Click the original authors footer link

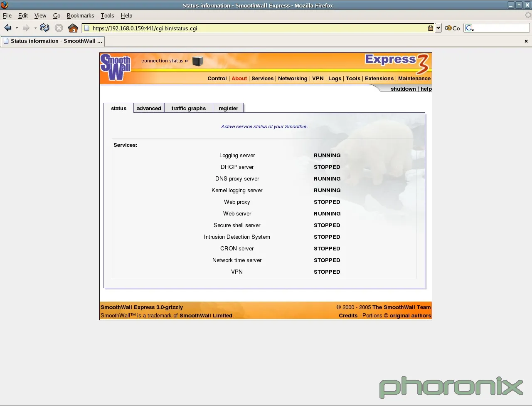pos(410,315)
